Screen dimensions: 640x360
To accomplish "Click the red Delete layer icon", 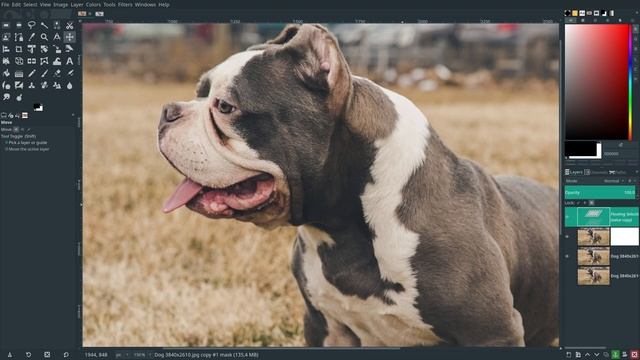I will [x=634, y=355].
